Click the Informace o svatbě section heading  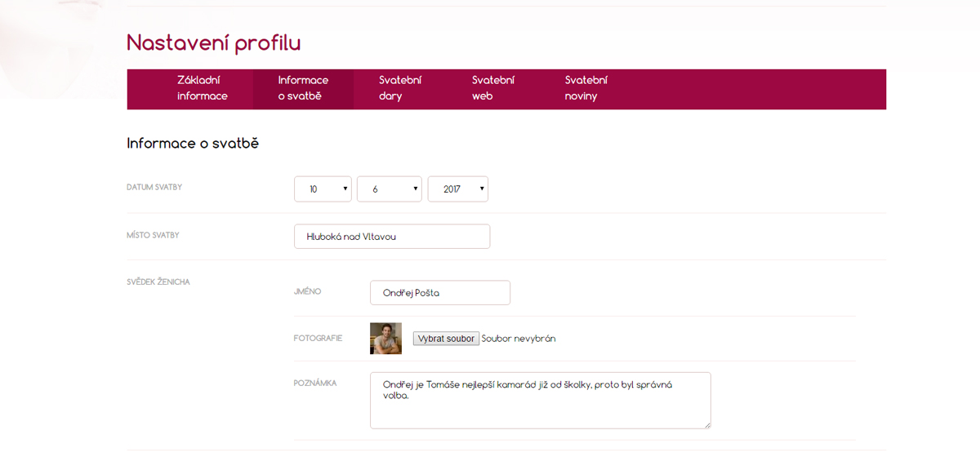193,144
